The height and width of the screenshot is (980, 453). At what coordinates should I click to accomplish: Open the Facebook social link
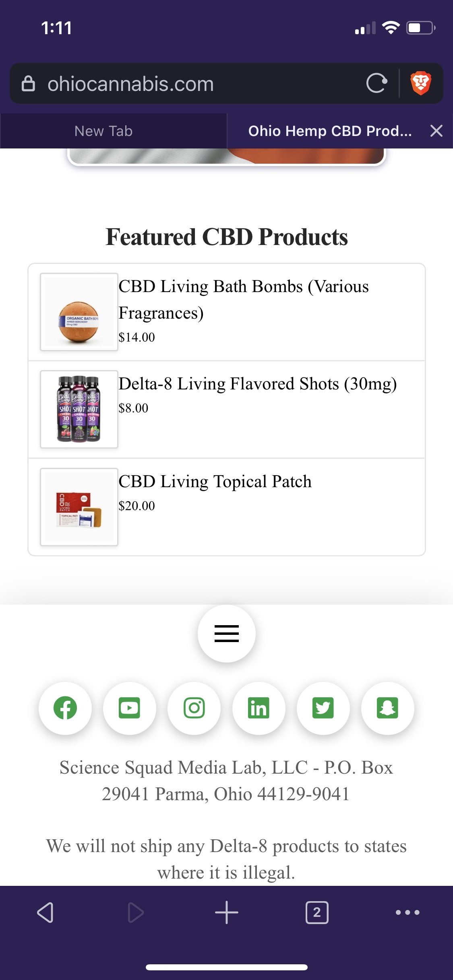65,708
